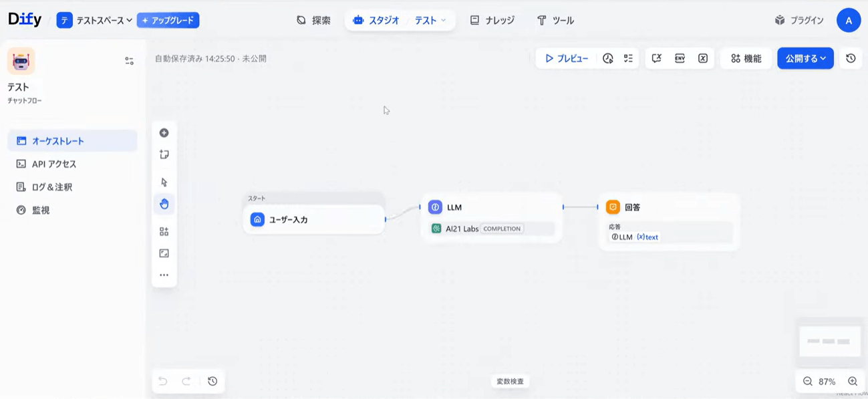The width and height of the screenshot is (868, 399).
Task: Click the LLM text variable tag
Action: pyautogui.click(x=635, y=237)
